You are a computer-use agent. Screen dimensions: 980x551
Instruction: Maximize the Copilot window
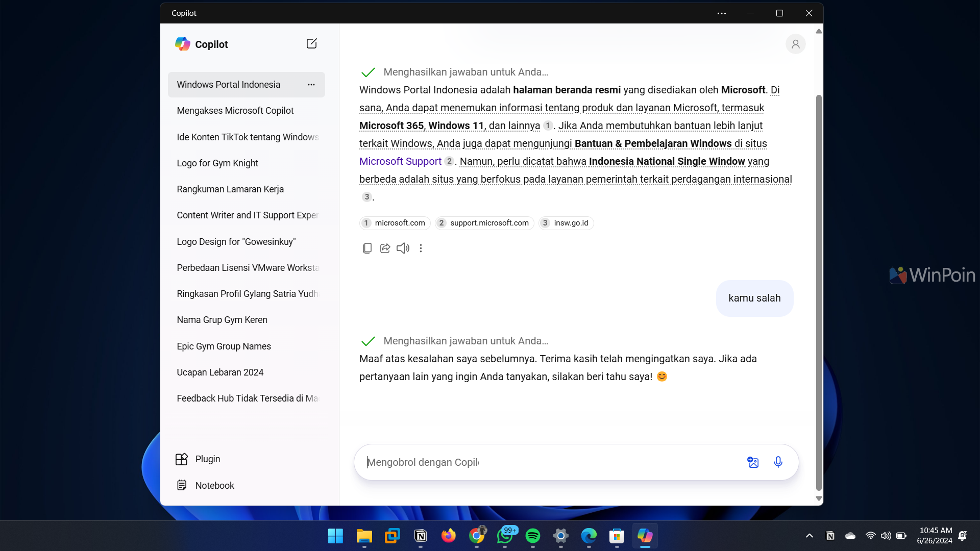pos(779,13)
